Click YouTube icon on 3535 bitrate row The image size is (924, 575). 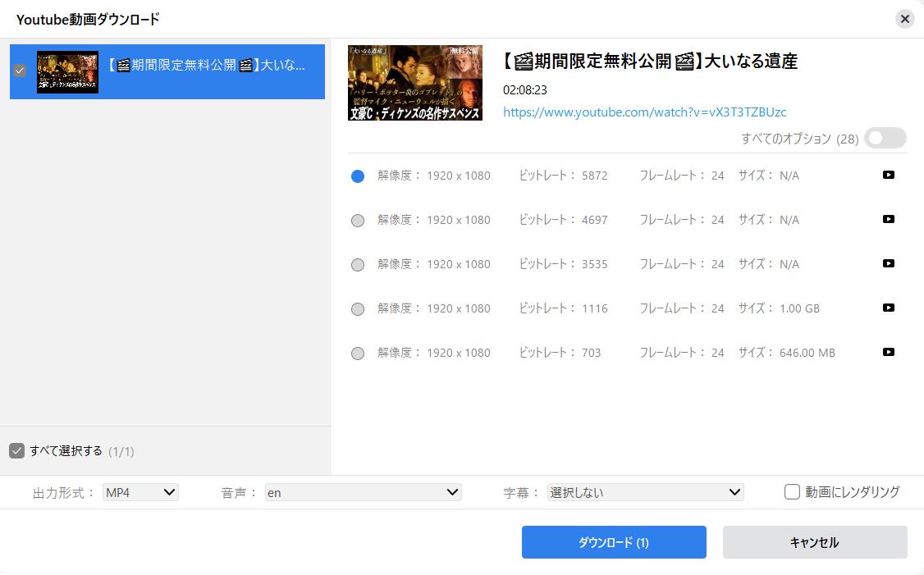click(888, 263)
